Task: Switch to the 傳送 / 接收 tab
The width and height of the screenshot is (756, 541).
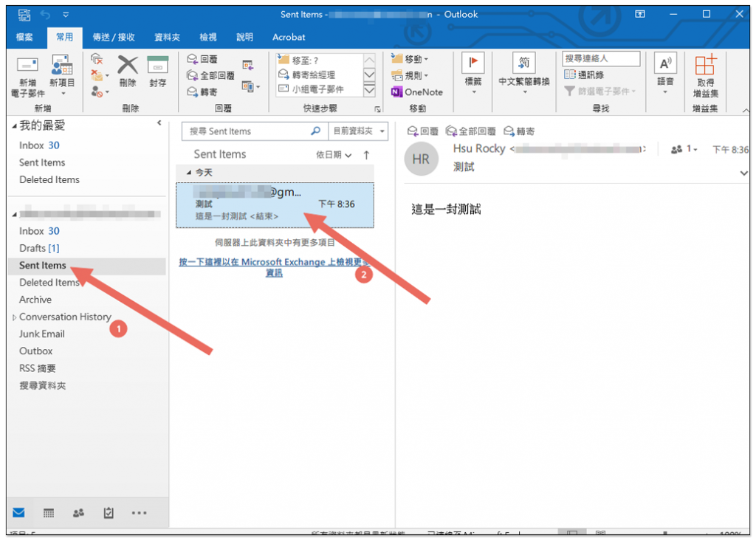Action: click(x=113, y=37)
